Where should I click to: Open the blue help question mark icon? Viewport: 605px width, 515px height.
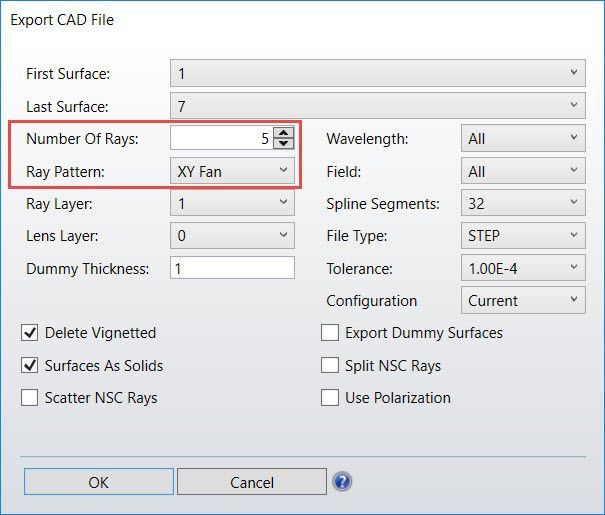342,481
